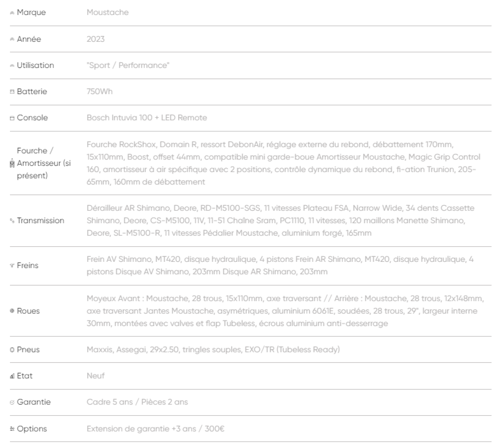Click the brake icon beside Freins
Screen dimensions: 504x447
12,265
